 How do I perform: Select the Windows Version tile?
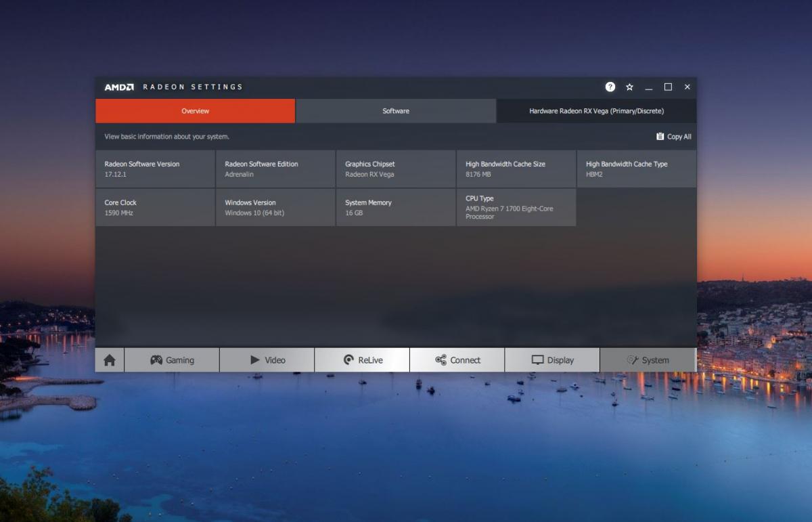tap(275, 207)
